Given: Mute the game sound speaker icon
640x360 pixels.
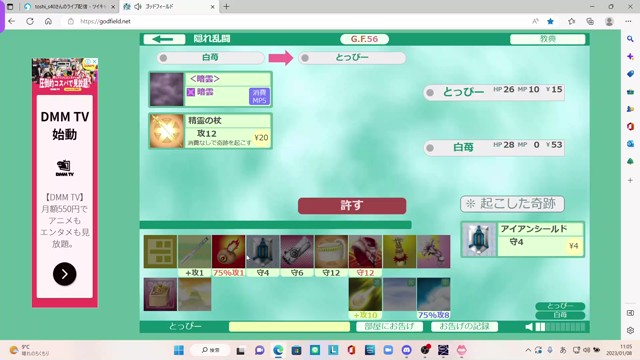Looking at the screenshot, I should pyautogui.click(x=529, y=327).
